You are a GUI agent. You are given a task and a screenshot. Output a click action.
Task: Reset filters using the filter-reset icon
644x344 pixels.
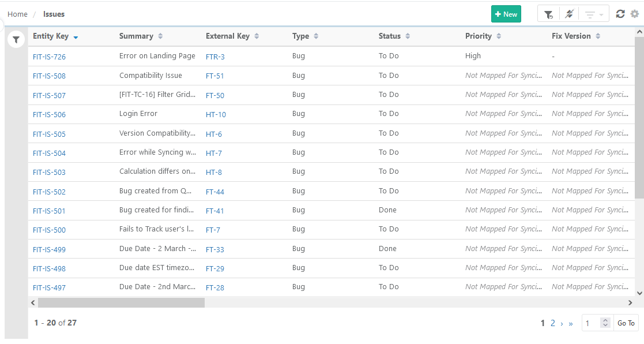pos(548,13)
